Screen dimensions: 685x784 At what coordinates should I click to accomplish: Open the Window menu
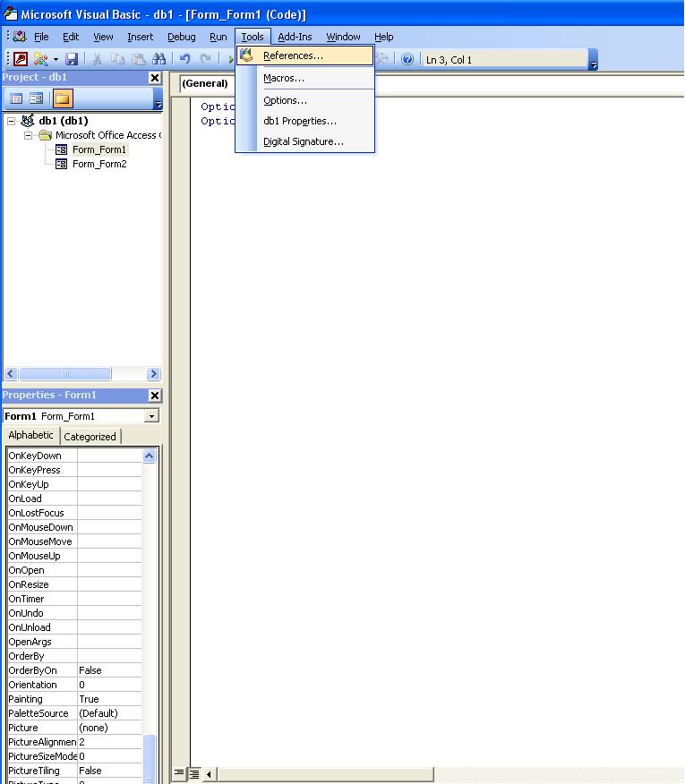343,37
